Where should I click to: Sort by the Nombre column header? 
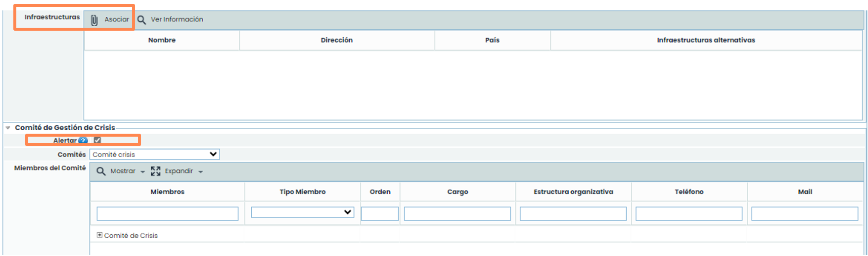coord(162,40)
